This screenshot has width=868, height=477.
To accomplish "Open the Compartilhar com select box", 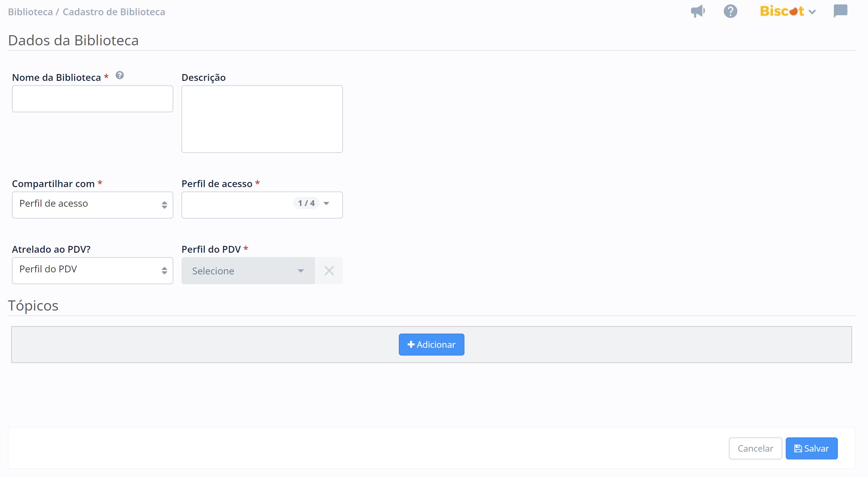I will point(92,205).
